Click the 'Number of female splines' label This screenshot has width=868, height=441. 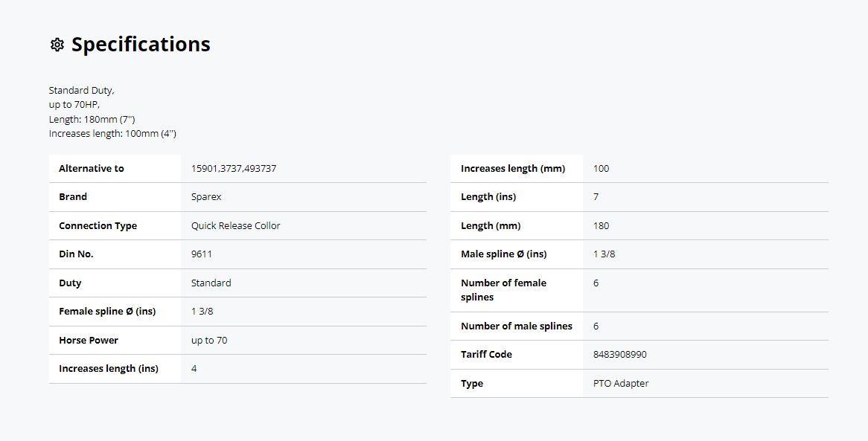503,290
